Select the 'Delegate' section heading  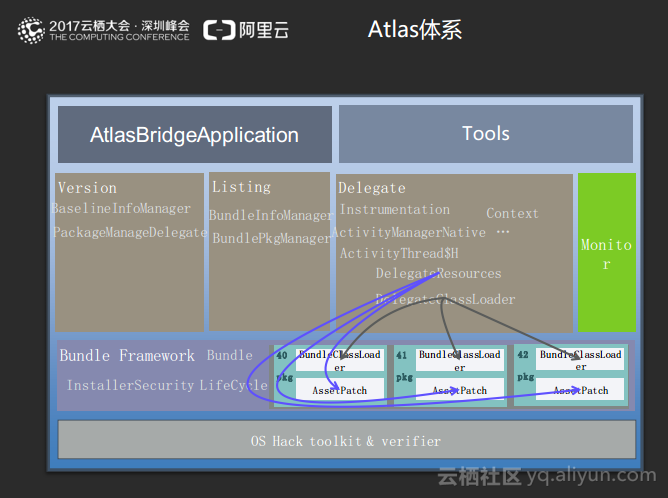(372, 188)
